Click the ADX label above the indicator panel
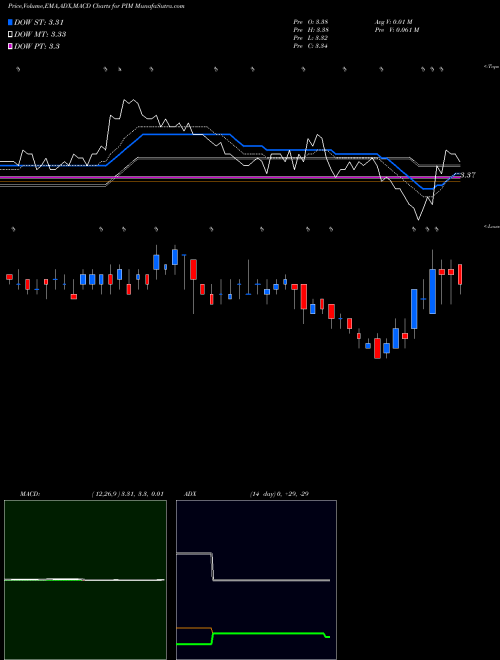The image size is (500, 660). [190, 494]
